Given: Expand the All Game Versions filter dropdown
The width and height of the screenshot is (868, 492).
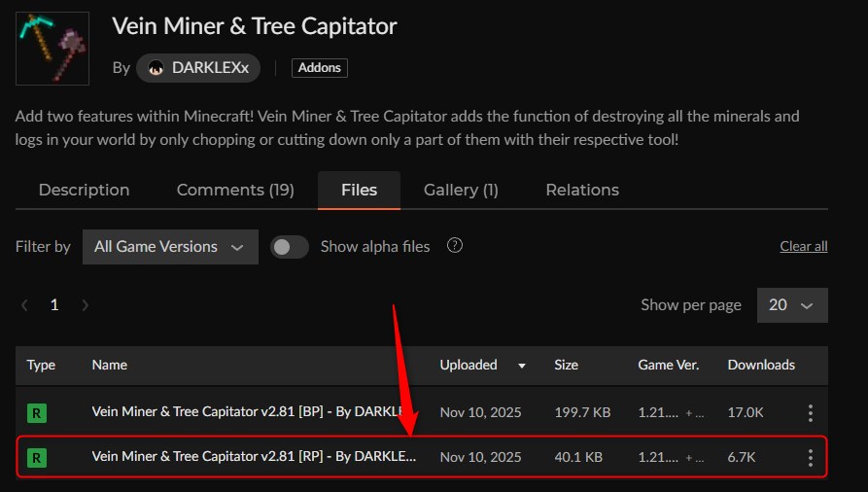Looking at the screenshot, I should click(x=170, y=247).
